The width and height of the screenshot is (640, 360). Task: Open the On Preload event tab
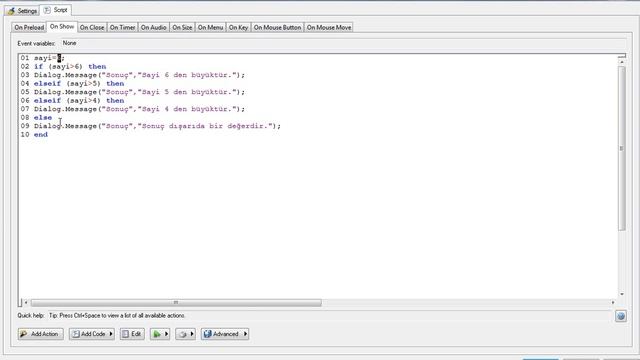tap(29, 27)
